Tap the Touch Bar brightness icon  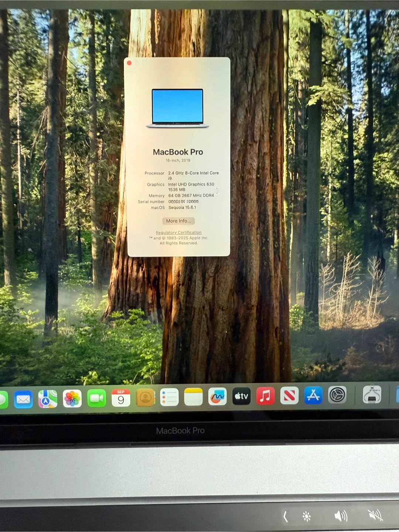click(307, 516)
